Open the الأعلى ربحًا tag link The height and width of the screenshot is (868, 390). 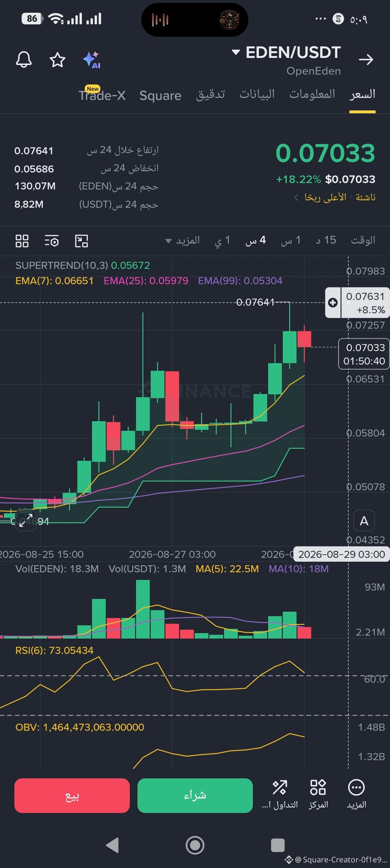(x=325, y=197)
